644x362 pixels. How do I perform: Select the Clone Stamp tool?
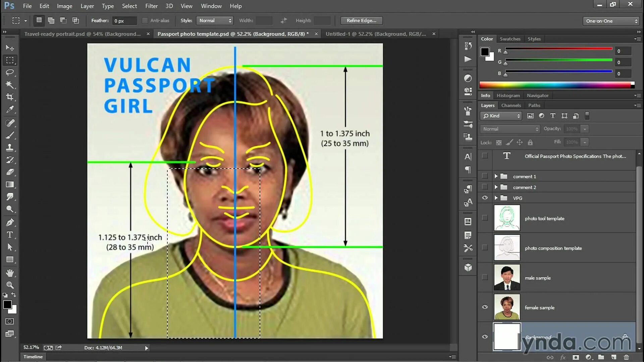[10, 147]
